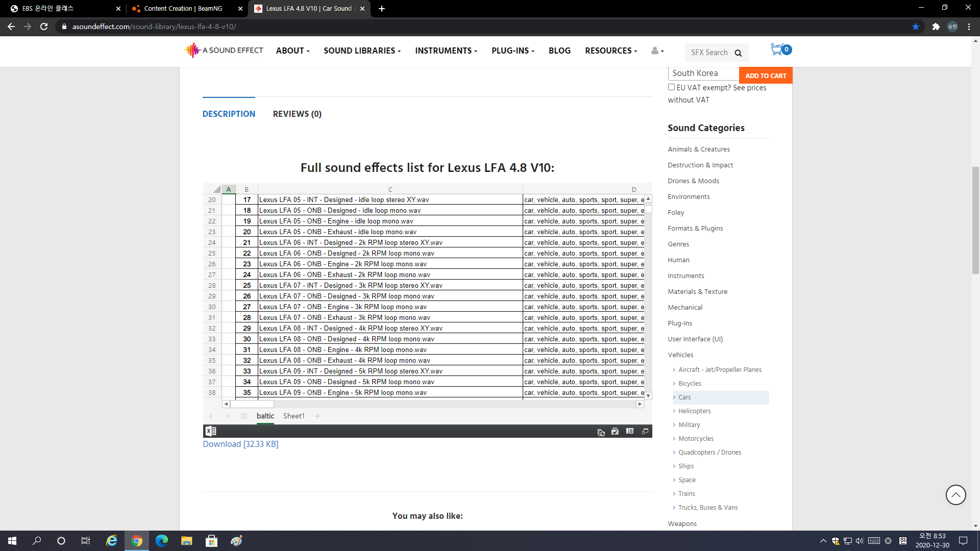
Task: Launch Microsoft Edge from the taskbar
Action: (161, 541)
